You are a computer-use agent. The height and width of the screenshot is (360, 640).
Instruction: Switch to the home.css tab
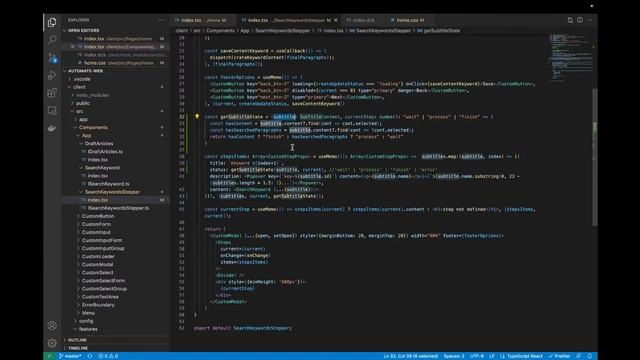tap(409, 20)
